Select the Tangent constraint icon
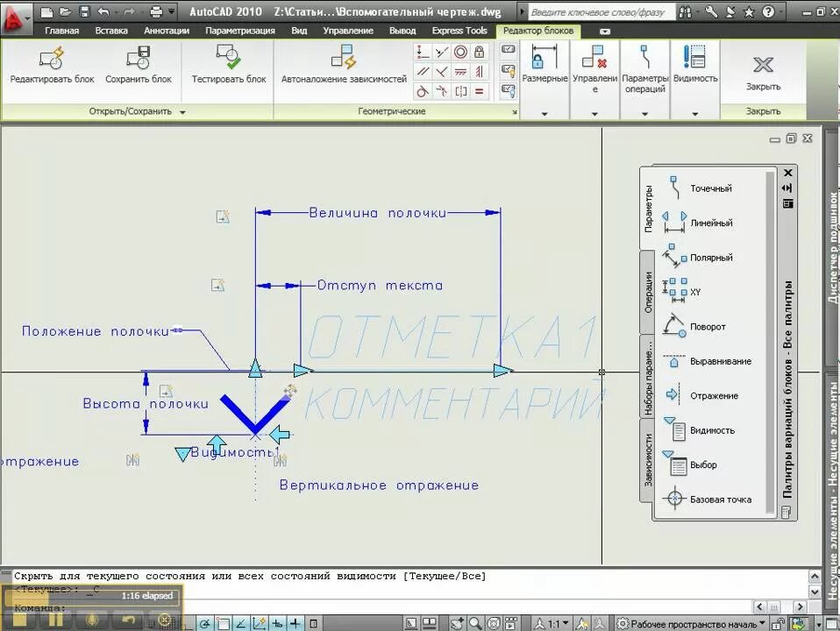 (423, 91)
